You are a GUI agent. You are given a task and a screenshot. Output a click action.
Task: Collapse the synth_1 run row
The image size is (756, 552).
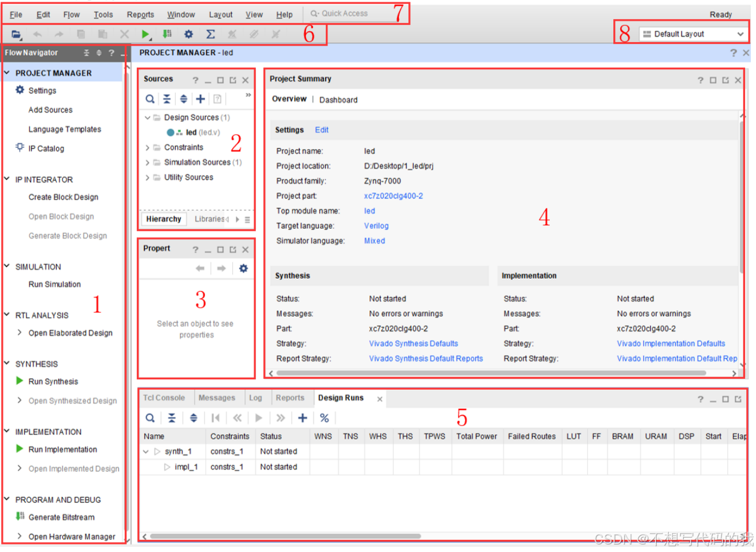click(x=146, y=452)
